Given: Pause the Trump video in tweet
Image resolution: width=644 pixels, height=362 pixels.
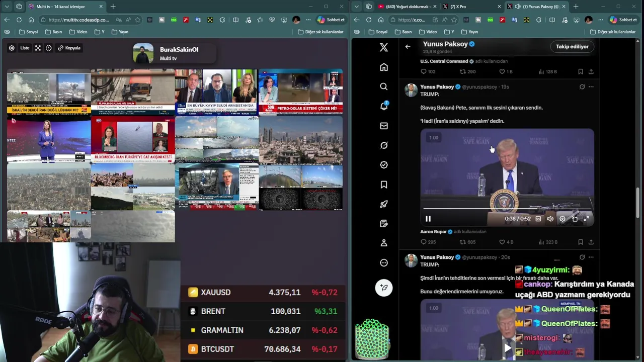Looking at the screenshot, I should pyautogui.click(x=428, y=219).
